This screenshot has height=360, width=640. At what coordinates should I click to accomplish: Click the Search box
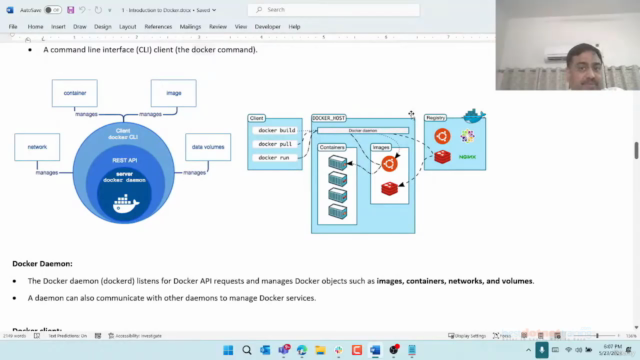pos(333,10)
